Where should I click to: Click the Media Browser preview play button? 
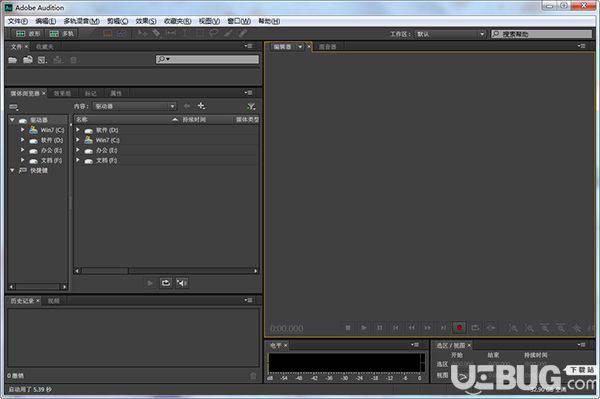[x=150, y=283]
